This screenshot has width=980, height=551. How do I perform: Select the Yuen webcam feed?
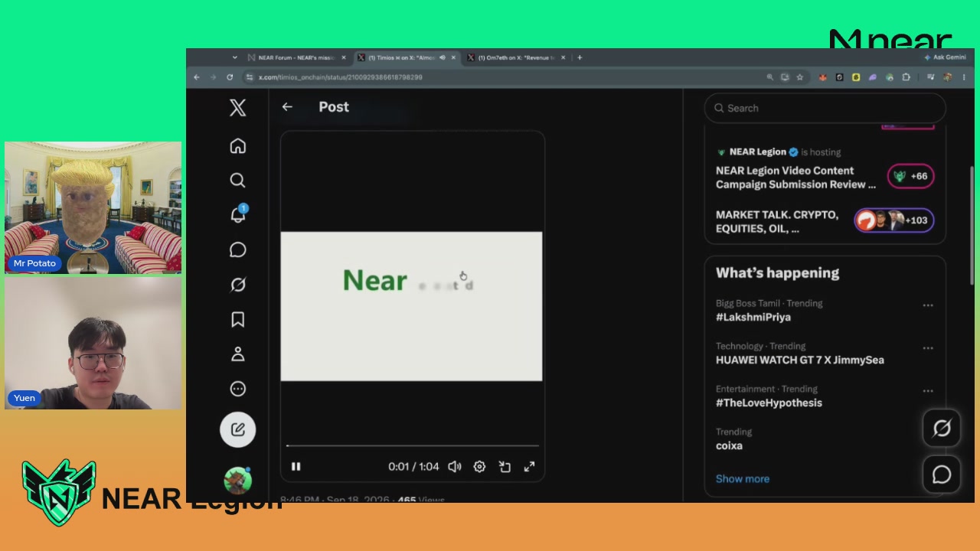[x=93, y=343]
